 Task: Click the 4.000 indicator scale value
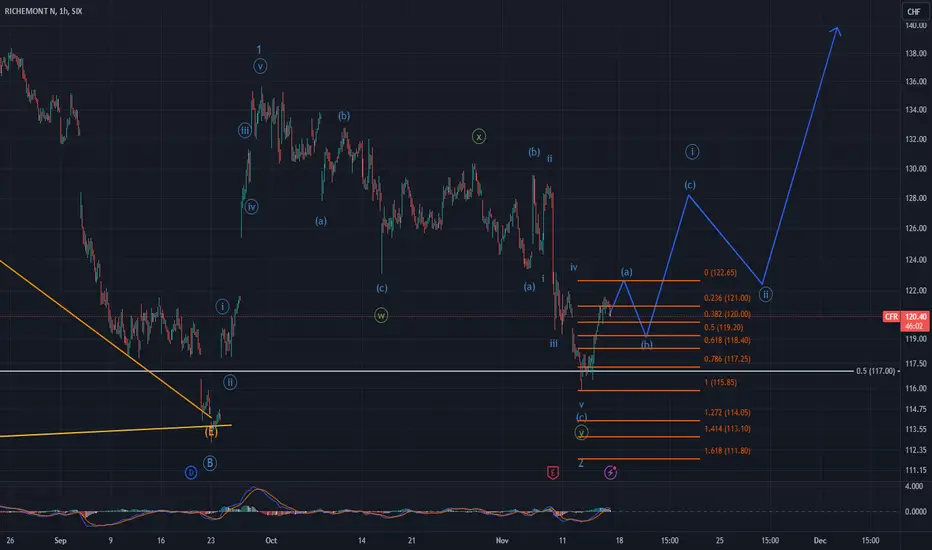click(914, 486)
